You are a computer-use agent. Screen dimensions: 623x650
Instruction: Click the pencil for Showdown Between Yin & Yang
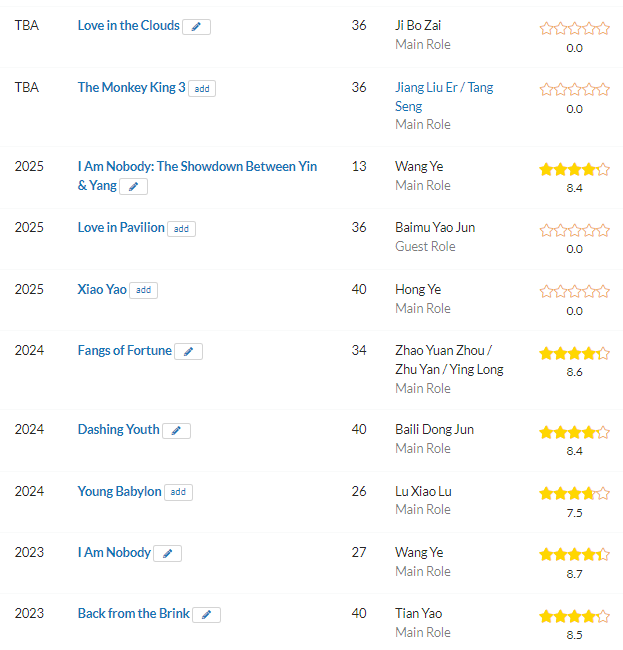(133, 187)
